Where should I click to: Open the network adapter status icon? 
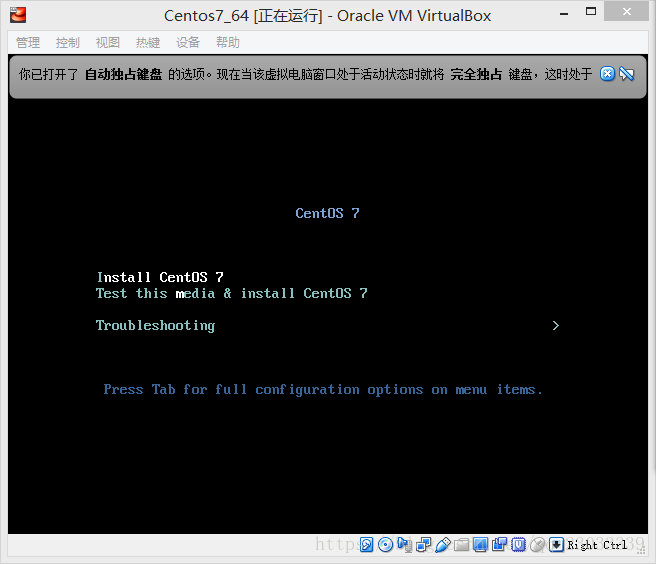point(423,544)
